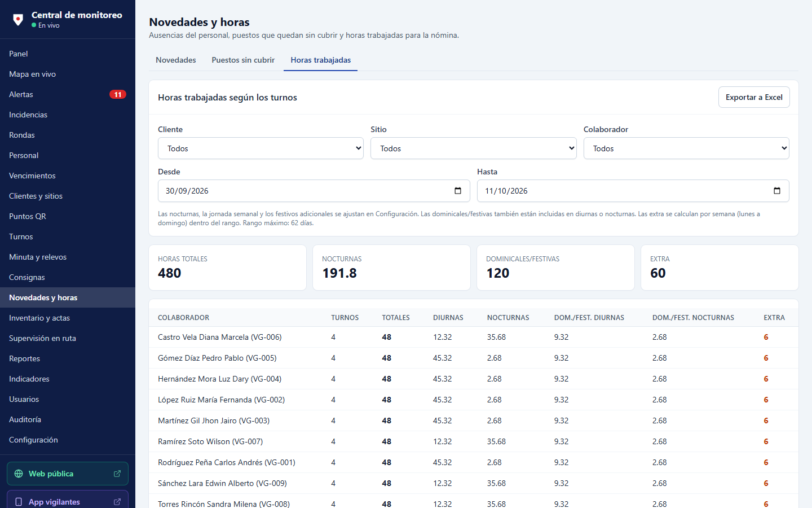Viewport: 812px width, 508px height.
Task: Switch to the Puestos sin cubrir tab
Action: [x=243, y=60]
